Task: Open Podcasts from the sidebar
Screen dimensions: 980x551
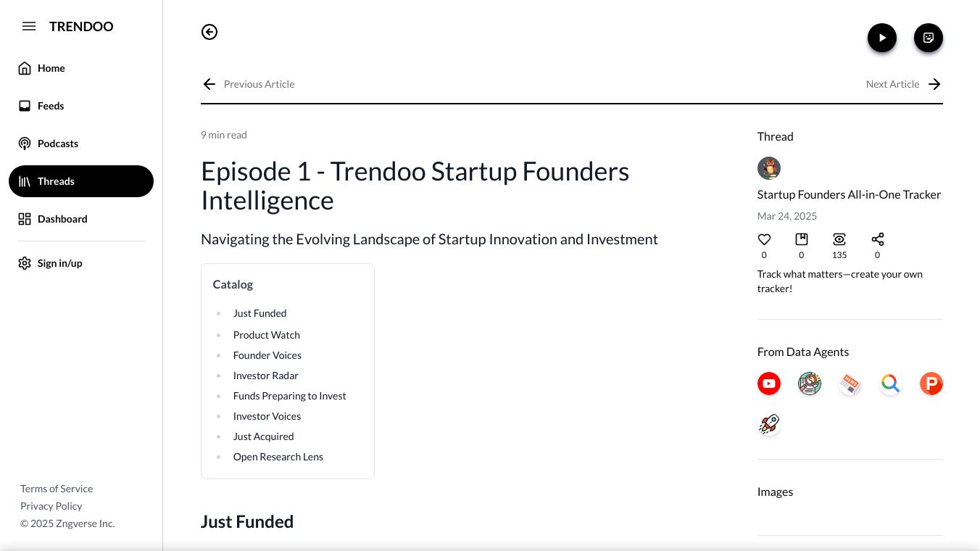Action: coord(57,144)
